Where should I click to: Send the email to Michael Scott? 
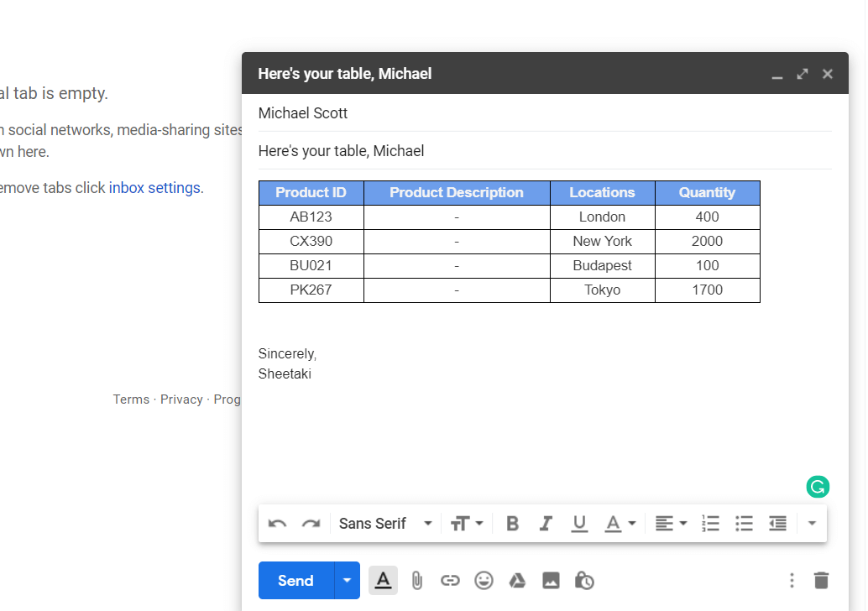coord(295,580)
